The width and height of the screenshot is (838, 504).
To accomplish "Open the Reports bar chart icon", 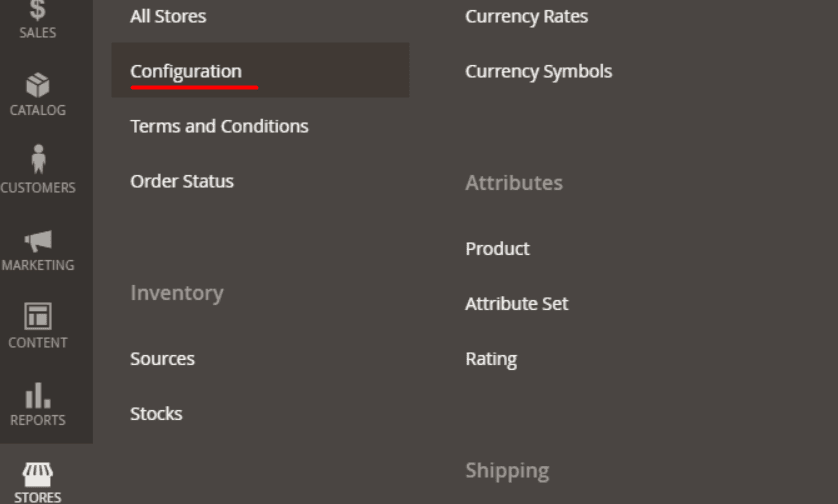I will pyautogui.click(x=38, y=396).
